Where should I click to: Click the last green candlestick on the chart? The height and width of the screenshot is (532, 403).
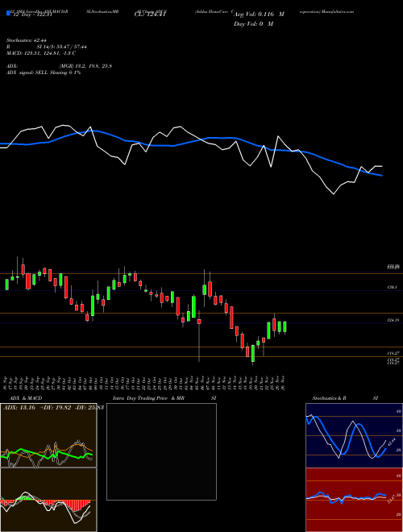click(285, 327)
